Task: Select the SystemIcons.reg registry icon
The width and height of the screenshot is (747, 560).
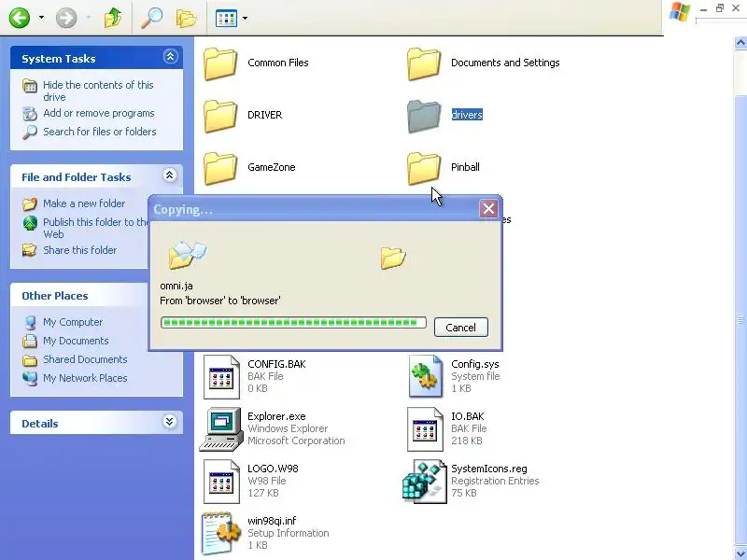Action: click(425, 481)
